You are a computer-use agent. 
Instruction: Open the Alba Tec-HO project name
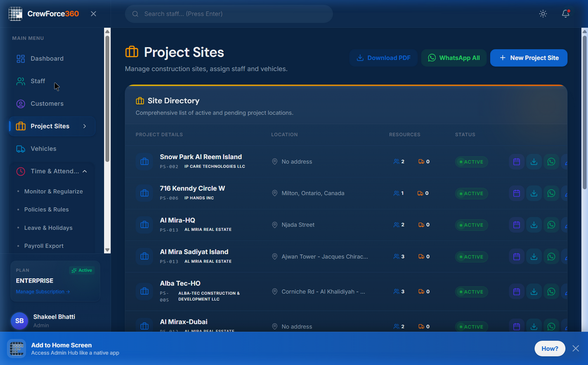180,284
